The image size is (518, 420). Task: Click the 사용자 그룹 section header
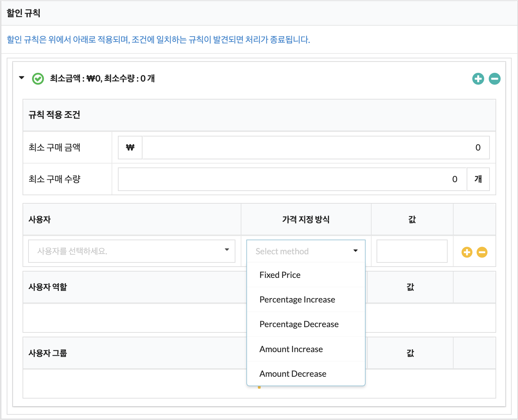[48, 353]
